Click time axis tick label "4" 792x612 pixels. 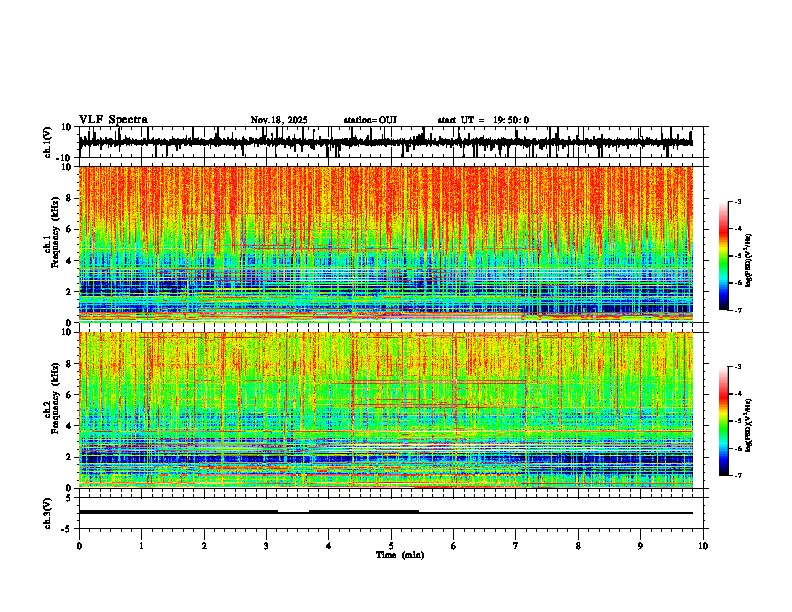click(329, 546)
